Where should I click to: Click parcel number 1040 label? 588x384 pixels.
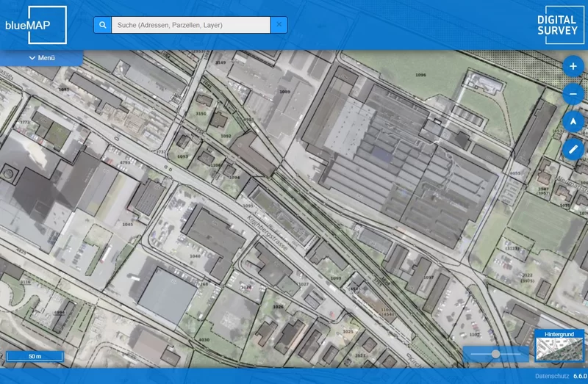(x=195, y=256)
